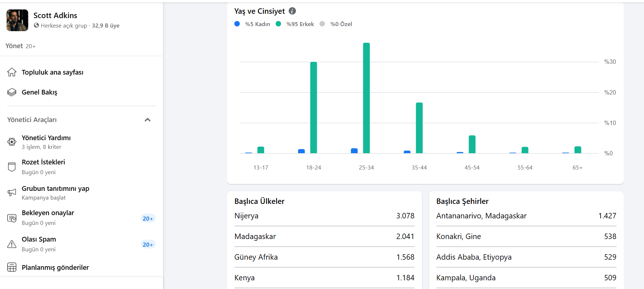Click the 1.427 value for Antananarivo
Viewport: 644px width, 289px height.
[607, 216]
